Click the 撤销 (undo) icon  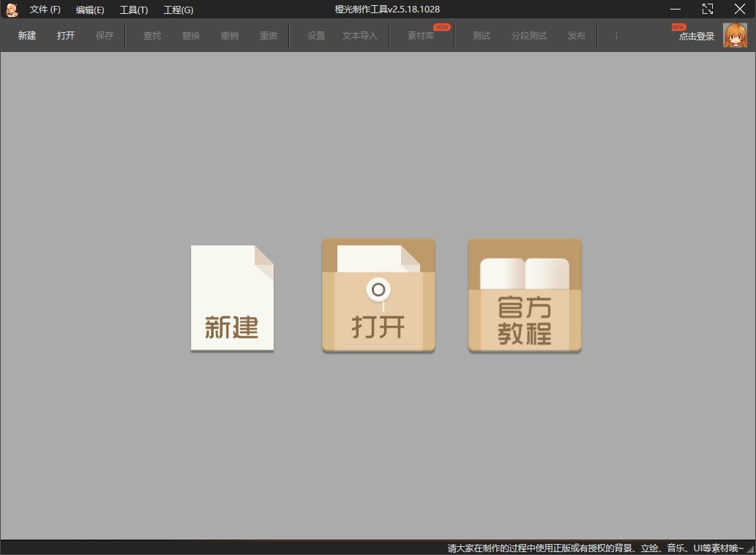[230, 35]
